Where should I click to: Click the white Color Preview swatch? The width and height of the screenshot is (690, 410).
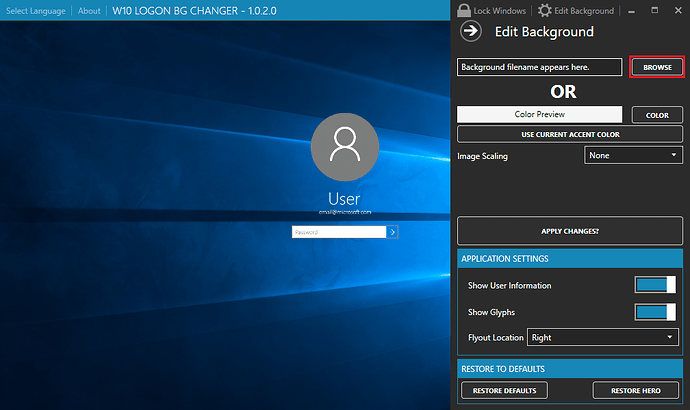tap(540, 115)
